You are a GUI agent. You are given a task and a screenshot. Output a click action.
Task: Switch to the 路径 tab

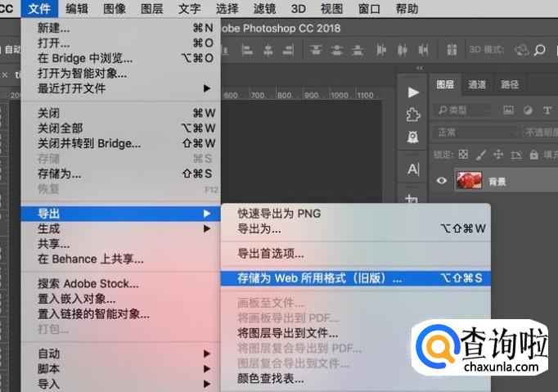tap(510, 84)
